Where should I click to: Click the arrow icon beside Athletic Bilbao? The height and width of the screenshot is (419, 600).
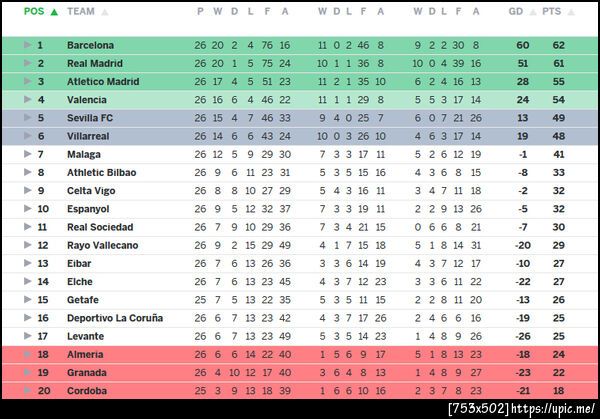(27, 172)
